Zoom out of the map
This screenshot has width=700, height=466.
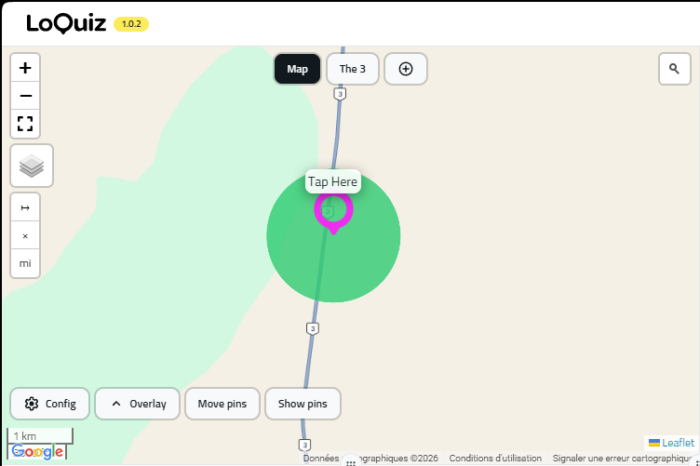tap(25, 96)
